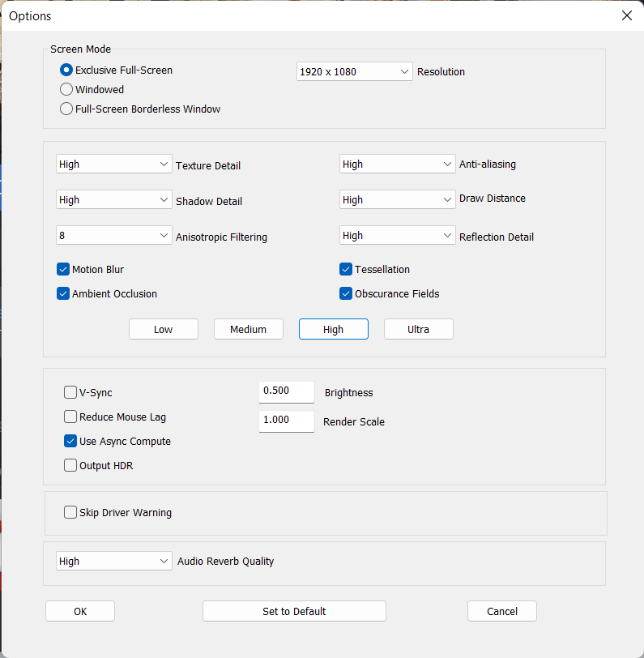
Task: Enable the V-Sync checkbox
Action: (x=70, y=392)
